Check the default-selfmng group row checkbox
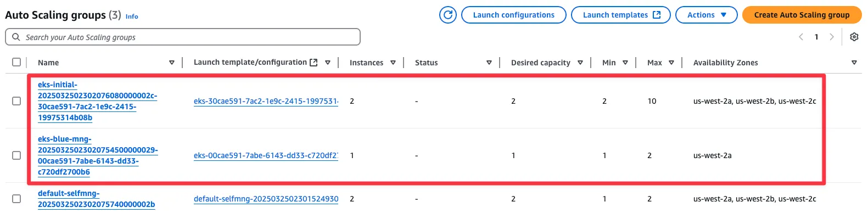Image resolution: width=868 pixels, height=224 pixels. pyautogui.click(x=16, y=199)
